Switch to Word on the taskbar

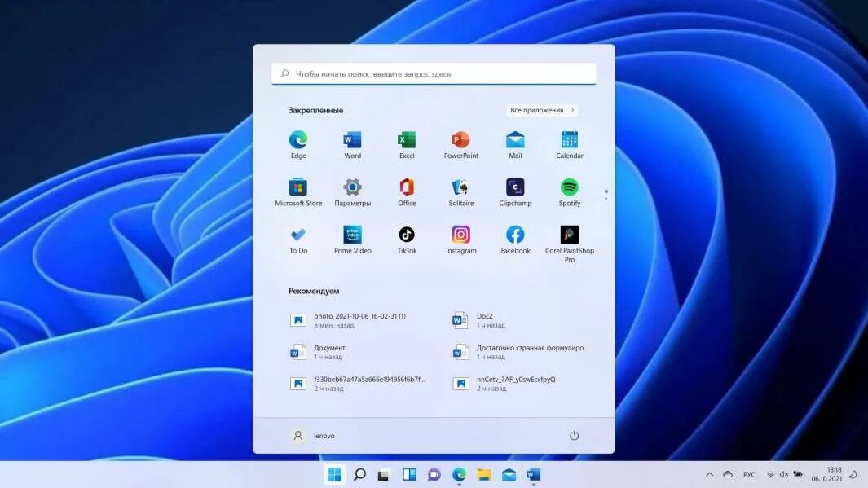click(x=534, y=475)
